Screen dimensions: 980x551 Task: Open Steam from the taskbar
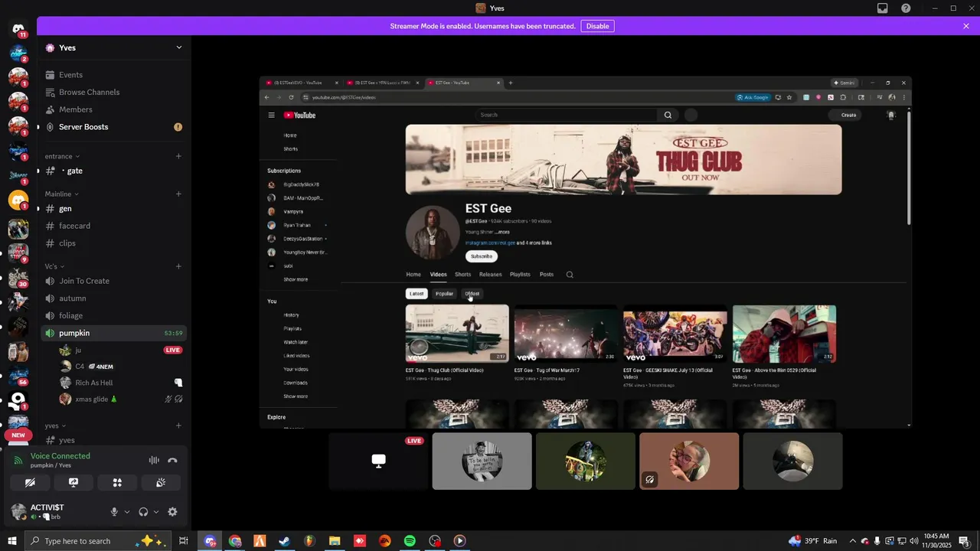pyautogui.click(x=284, y=541)
